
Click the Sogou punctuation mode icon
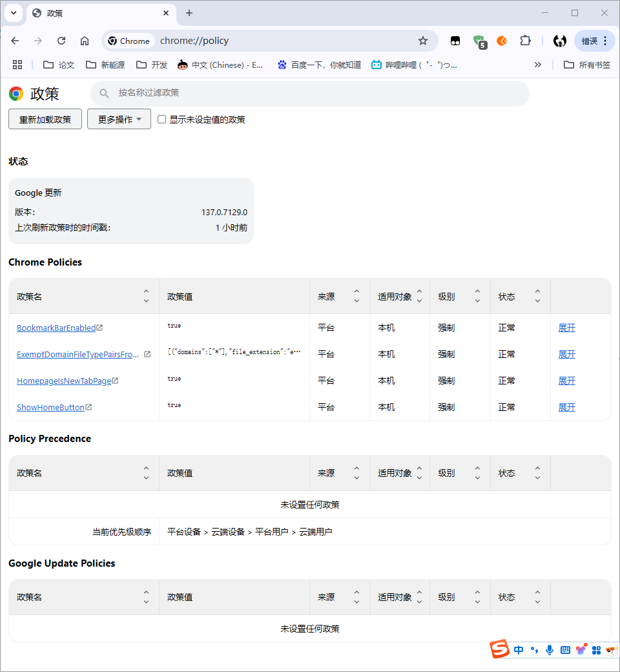tap(534, 650)
